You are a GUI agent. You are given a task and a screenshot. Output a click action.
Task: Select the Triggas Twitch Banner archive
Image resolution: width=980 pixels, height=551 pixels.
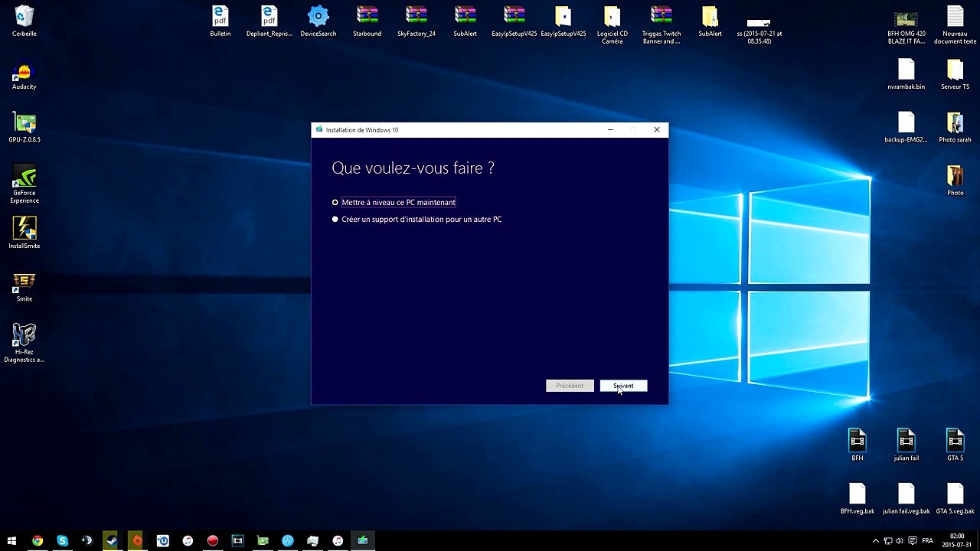[x=661, y=24]
